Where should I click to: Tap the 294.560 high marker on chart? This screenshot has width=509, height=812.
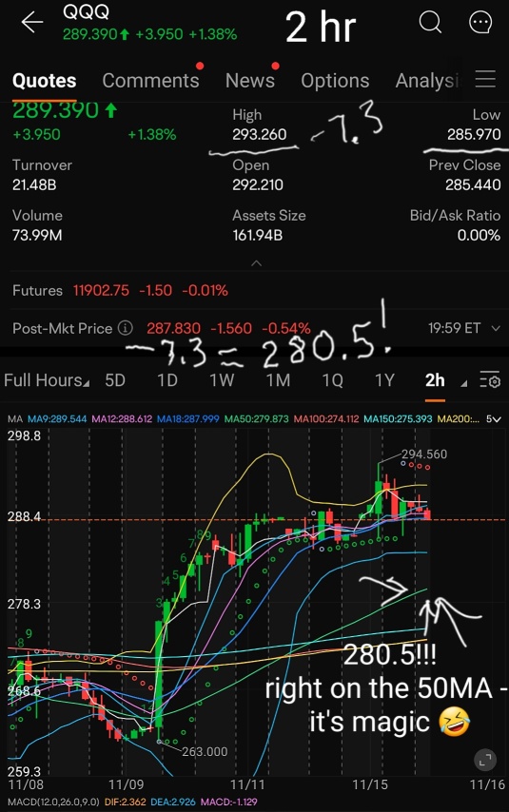tap(423, 454)
